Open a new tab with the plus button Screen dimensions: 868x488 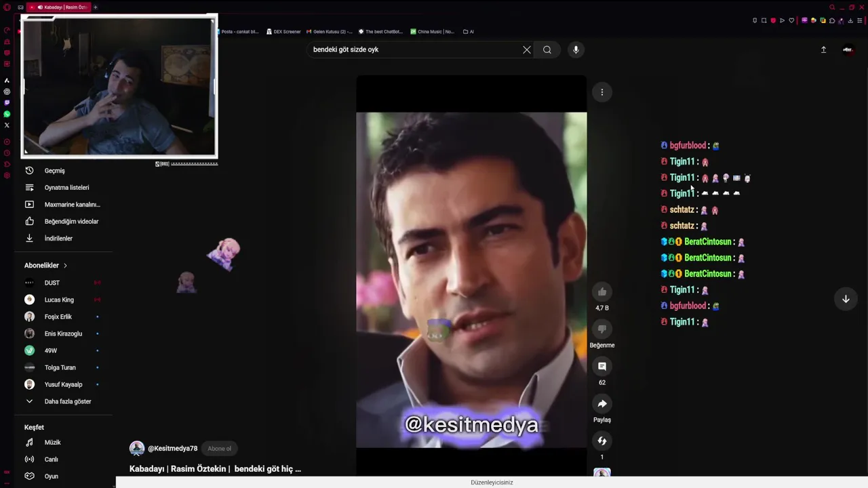[x=96, y=7]
